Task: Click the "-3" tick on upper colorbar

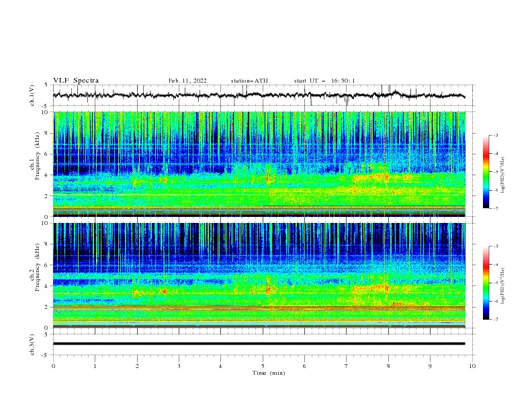Action: [496, 135]
